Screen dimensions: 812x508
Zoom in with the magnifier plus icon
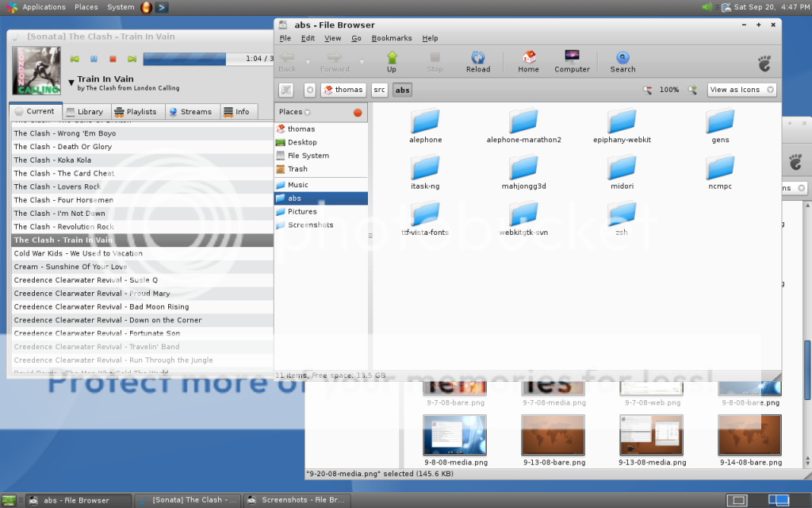[692, 90]
